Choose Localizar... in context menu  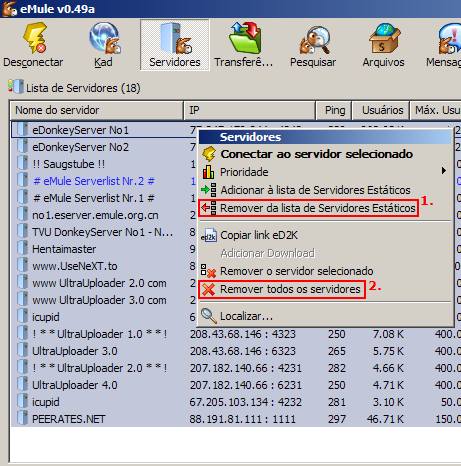coord(325,316)
